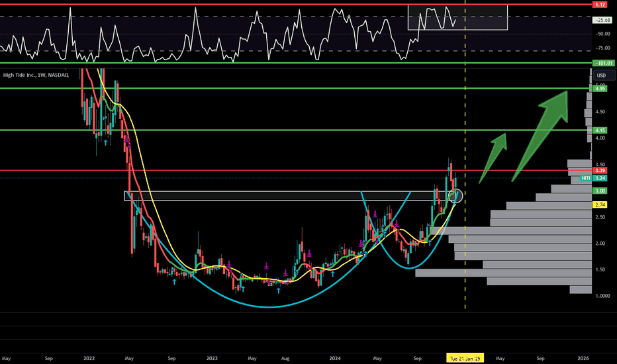617x364 pixels.
Task: Select the red 3.39 price level label
Action: (x=600, y=170)
